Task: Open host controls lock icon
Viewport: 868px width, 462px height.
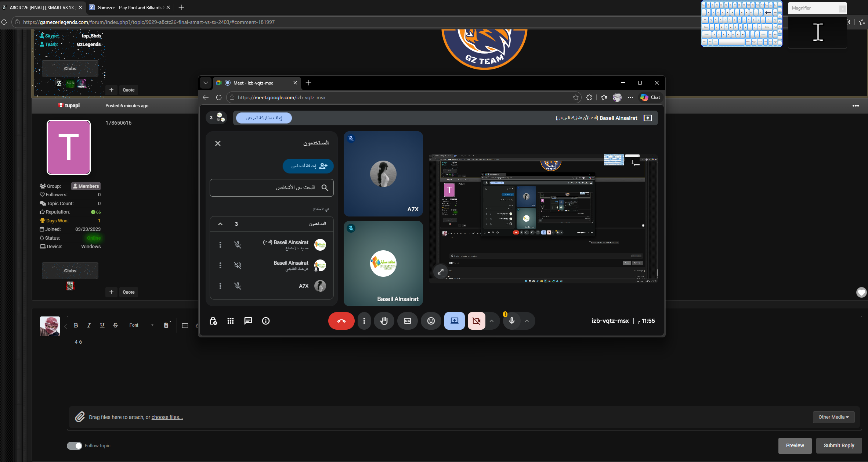Action: pyautogui.click(x=213, y=321)
